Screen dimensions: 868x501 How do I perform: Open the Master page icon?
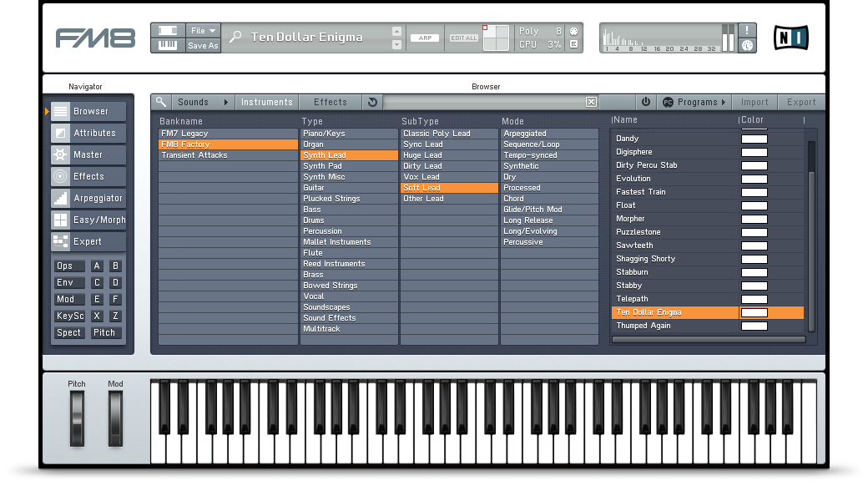[x=60, y=154]
